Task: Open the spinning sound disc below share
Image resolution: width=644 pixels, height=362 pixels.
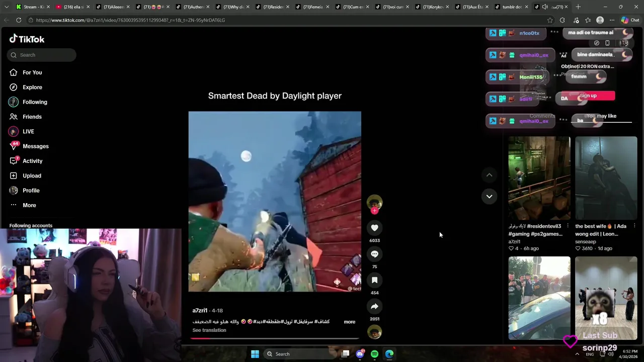Action: [374, 332]
